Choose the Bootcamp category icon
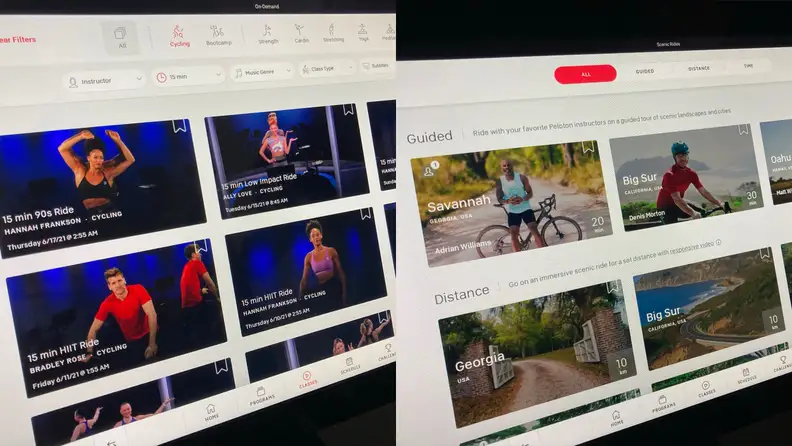This screenshot has width=792, height=446. (218, 35)
